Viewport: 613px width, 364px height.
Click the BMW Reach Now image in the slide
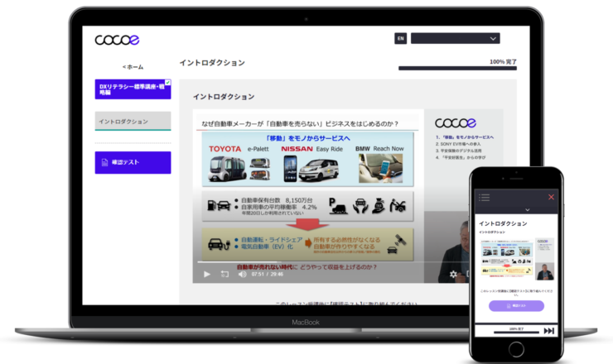click(x=381, y=168)
